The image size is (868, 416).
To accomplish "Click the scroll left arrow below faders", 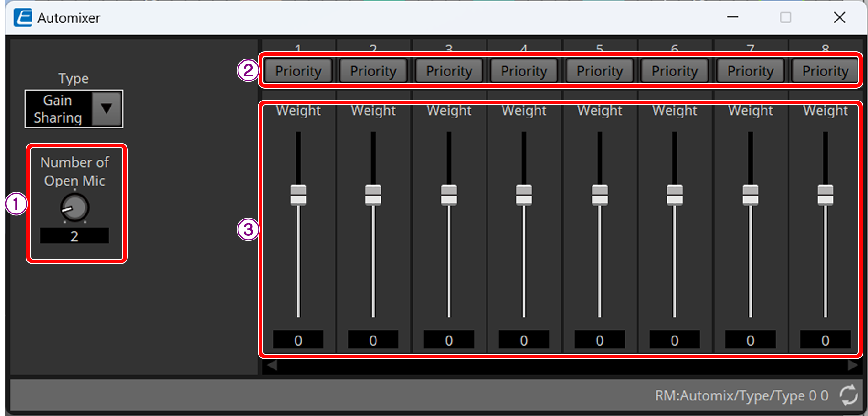I will (x=272, y=366).
